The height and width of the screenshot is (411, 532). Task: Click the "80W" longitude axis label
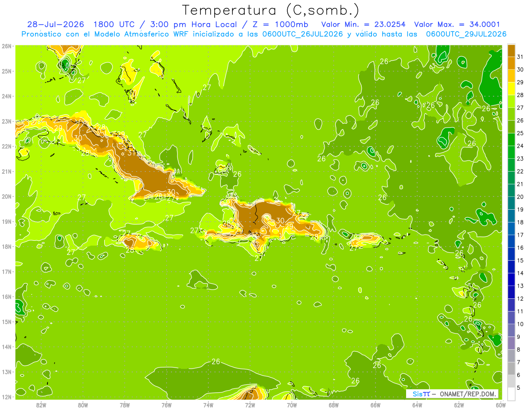point(83,405)
